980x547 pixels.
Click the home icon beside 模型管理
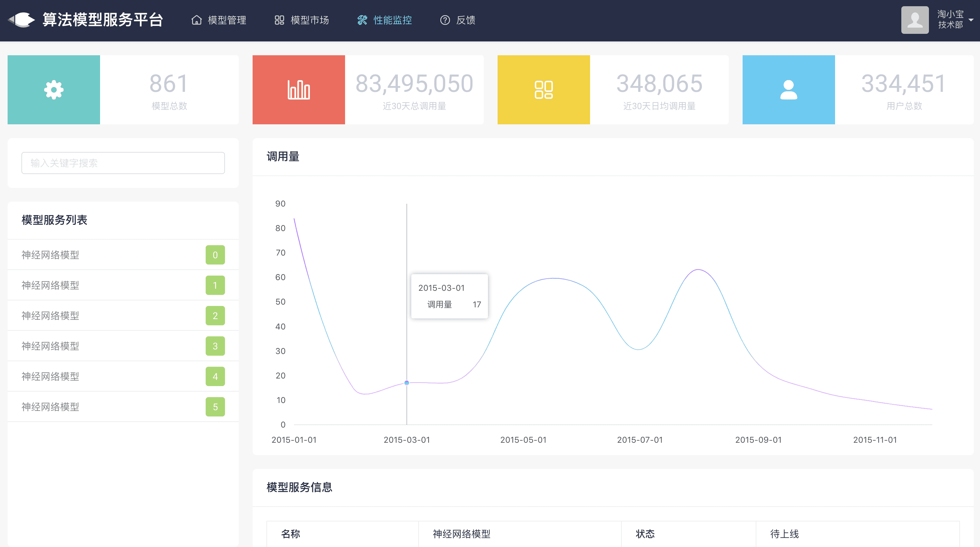coord(196,20)
